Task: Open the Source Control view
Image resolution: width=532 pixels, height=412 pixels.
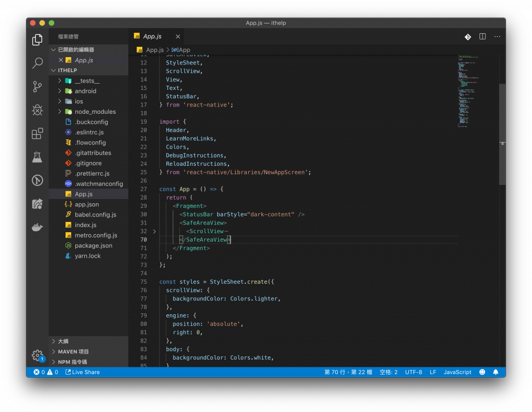Action: 37,87
